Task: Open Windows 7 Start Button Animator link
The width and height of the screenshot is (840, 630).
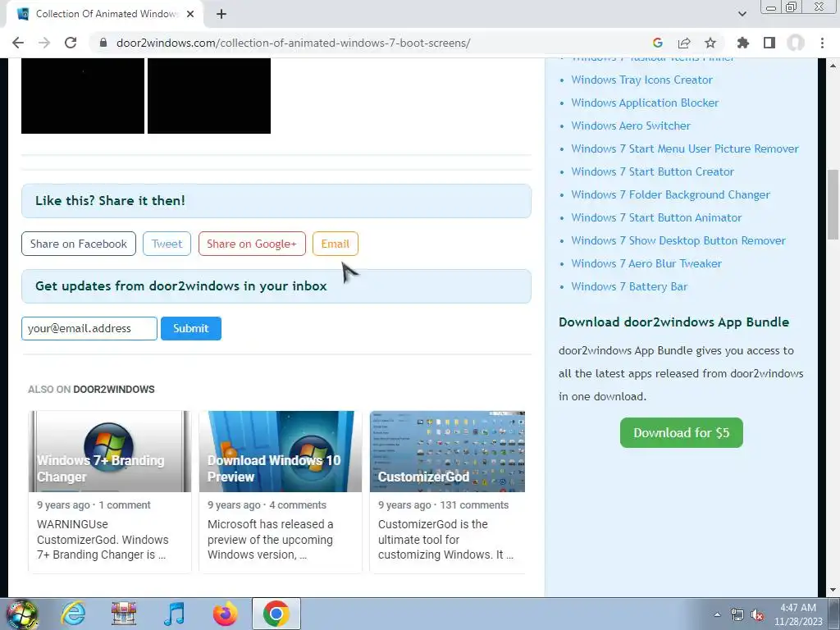Action: click(656, 218)
